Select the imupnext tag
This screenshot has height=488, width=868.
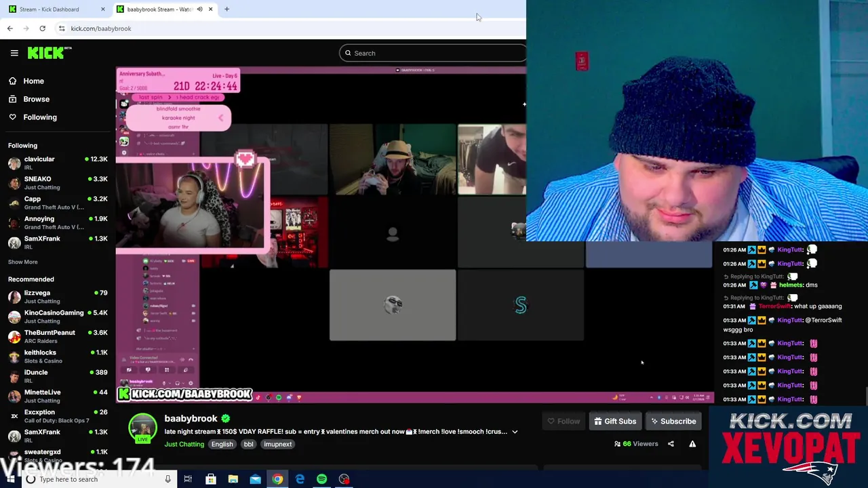click(277, 444)
